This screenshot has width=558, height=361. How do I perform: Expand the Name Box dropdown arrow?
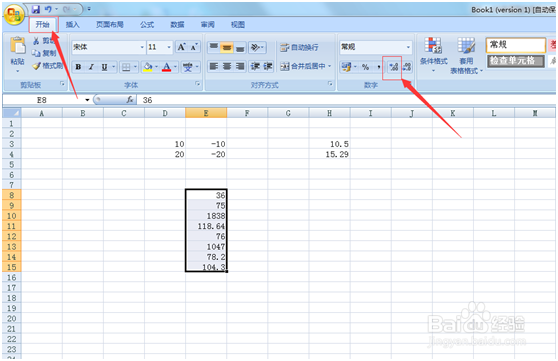87,100
